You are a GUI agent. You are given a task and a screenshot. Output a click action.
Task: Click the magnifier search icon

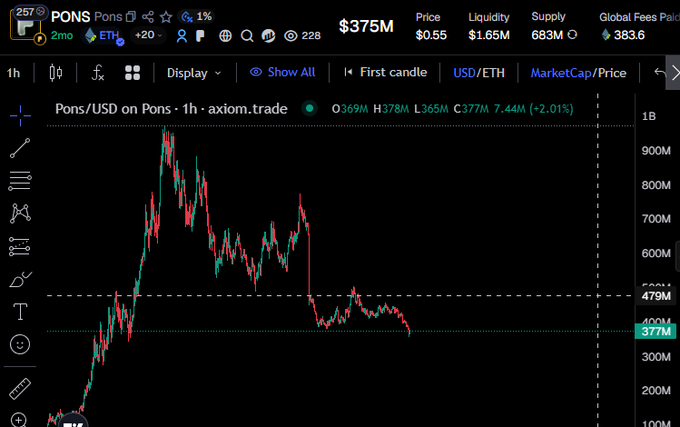(x=247, y=36)
